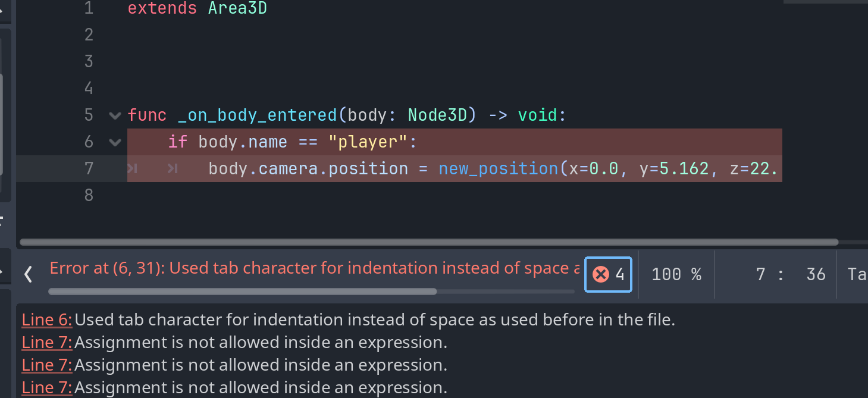
Task: Open the Line 6 error link
Action: (x=47, y=320)
